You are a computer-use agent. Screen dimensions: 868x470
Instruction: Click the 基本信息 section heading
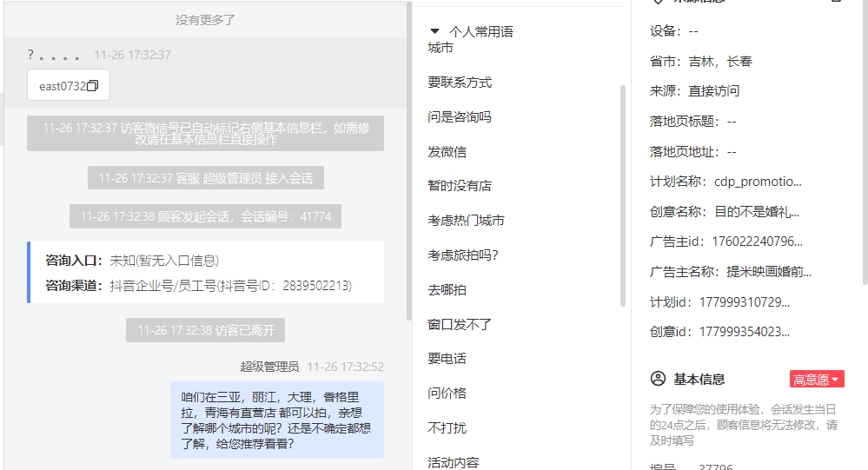[x=699, y=379]
